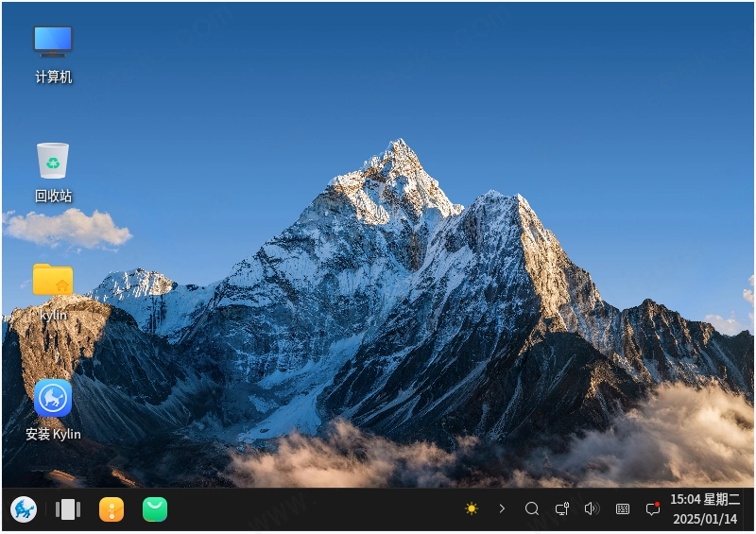The image size is (756, 534).
Task: Open the taskbar search magnifier
Action: (532, 508)
